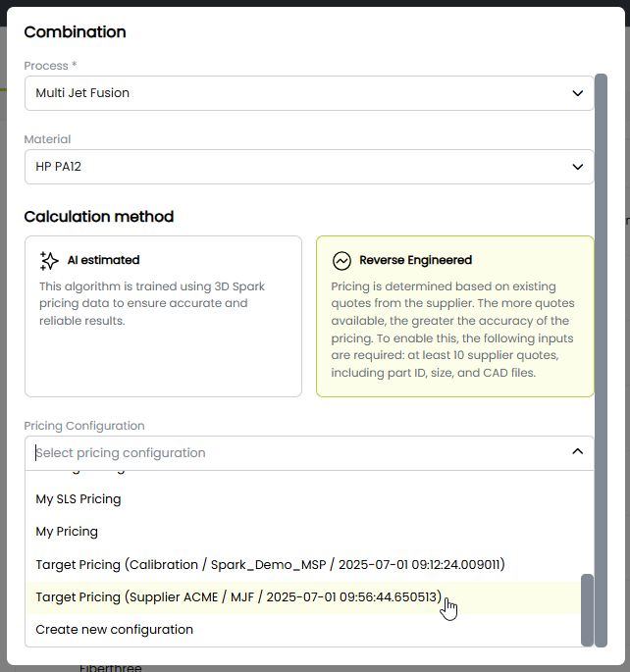The height and width of the screenshot is (672, 630).
Task: Select the Reverse Engineered calculation method card
Action: coord(454,316)
